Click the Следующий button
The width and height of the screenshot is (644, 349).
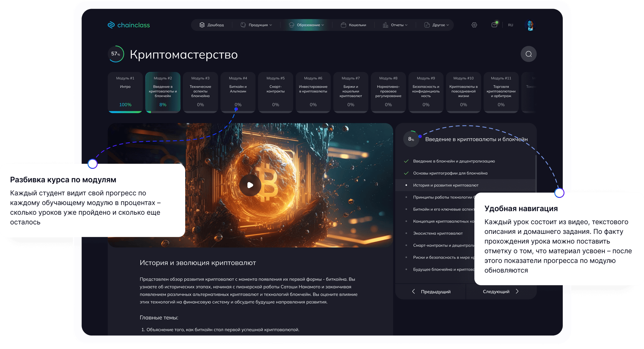500,291
